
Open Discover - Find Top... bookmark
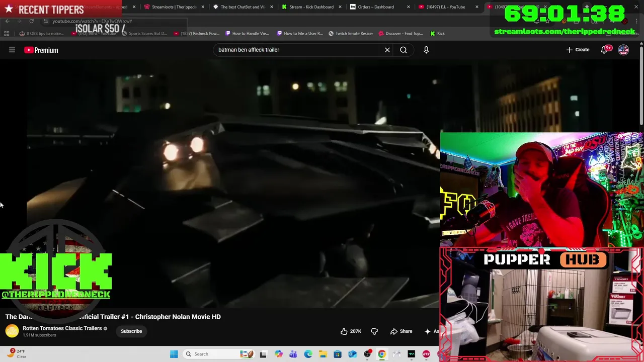pyautogui.click(x=400, y=33)
